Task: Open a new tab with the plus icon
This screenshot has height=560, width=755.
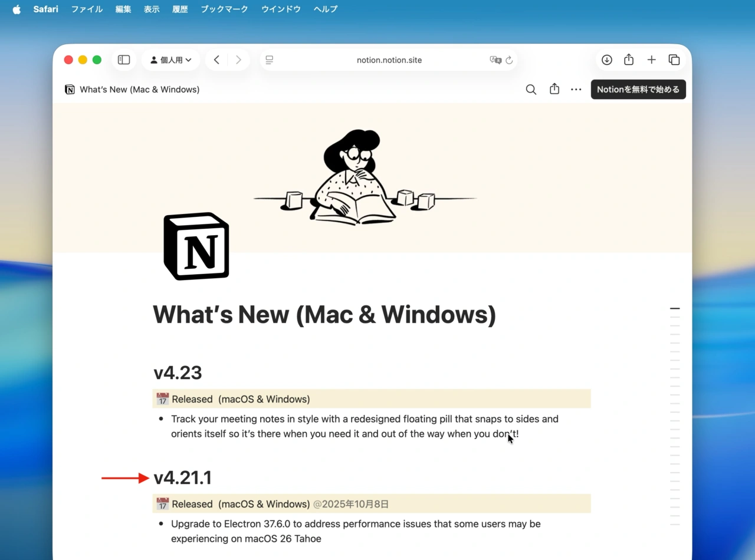Action: click(x=651, y=60)
